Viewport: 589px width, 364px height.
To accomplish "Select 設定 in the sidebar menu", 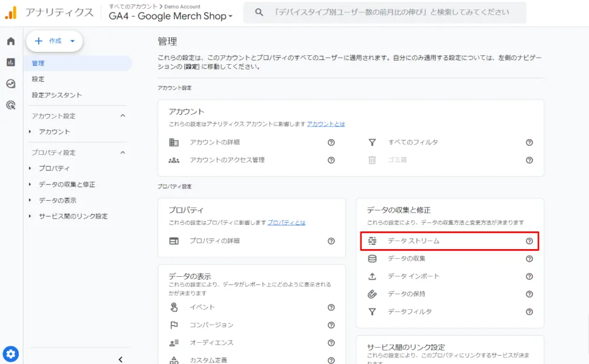I will point(38,79).
